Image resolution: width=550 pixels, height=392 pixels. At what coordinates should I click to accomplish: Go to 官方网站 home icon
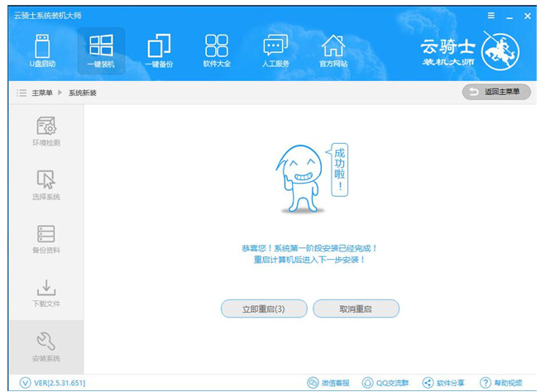click(x=333, y=51)
